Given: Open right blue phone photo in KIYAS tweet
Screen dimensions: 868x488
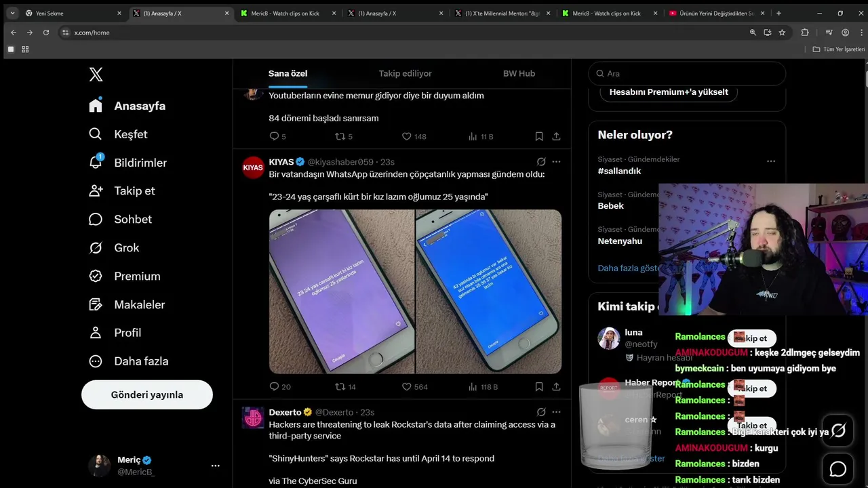Looking at the screenshot, I should click(x=488, y=291).
